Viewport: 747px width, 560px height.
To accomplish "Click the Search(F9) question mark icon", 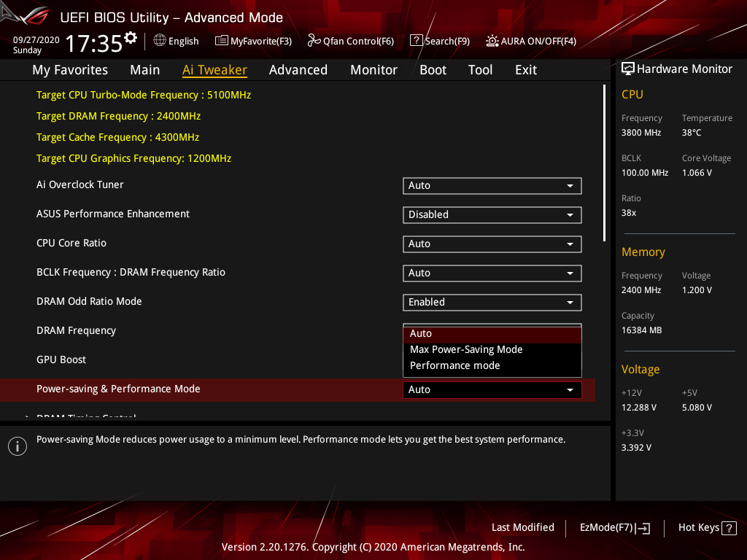I will (x=416, y=41).
